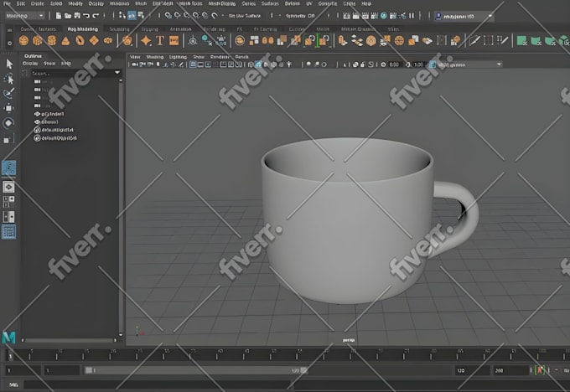The height and width of the screenshot is (392, 570).
Task: Select defaultLightSet in the Outliner
Action: [x=58, y=130]
